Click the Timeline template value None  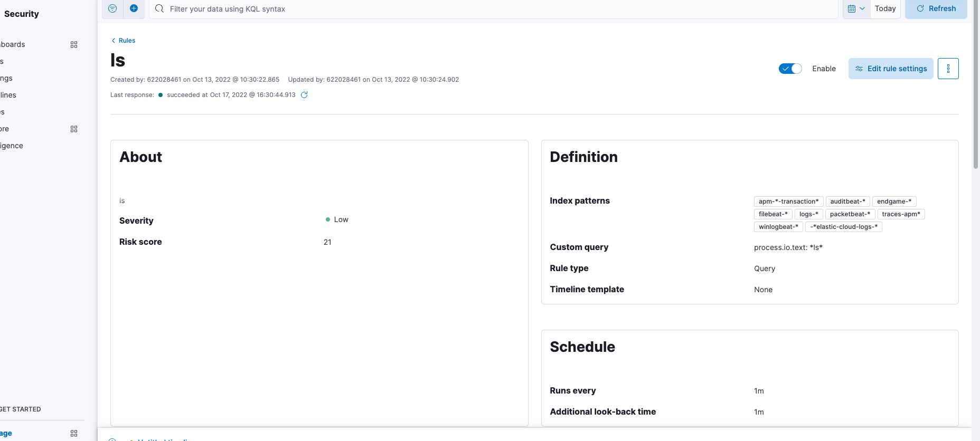[763, 290]
